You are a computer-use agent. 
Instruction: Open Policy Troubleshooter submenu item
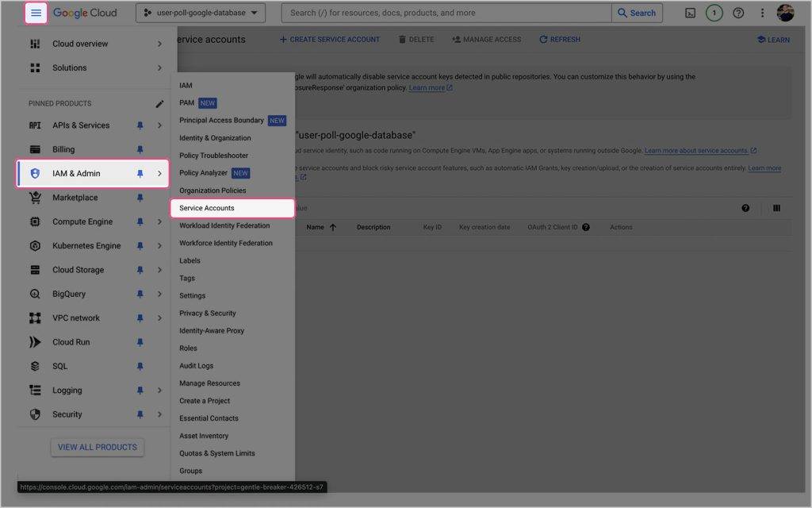coord(213,156)
